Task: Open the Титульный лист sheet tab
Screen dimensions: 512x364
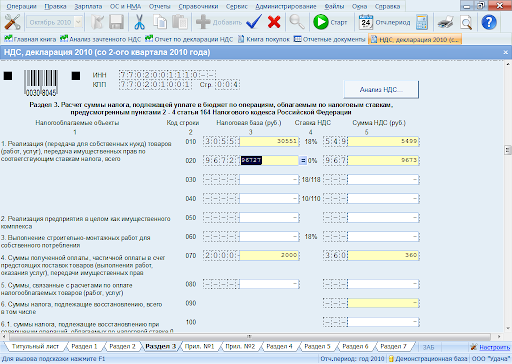Action: 35,347
